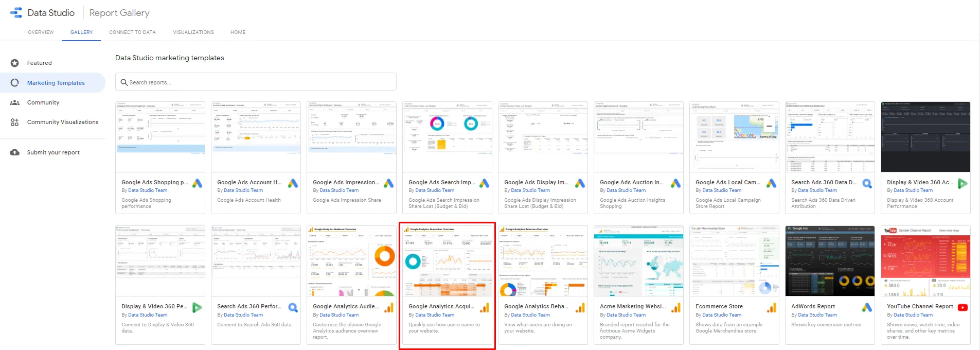The height and width of the screenshot is (350, 980).
Task: Click Google Ads icon on Account Health card
Action: [293, 183]
